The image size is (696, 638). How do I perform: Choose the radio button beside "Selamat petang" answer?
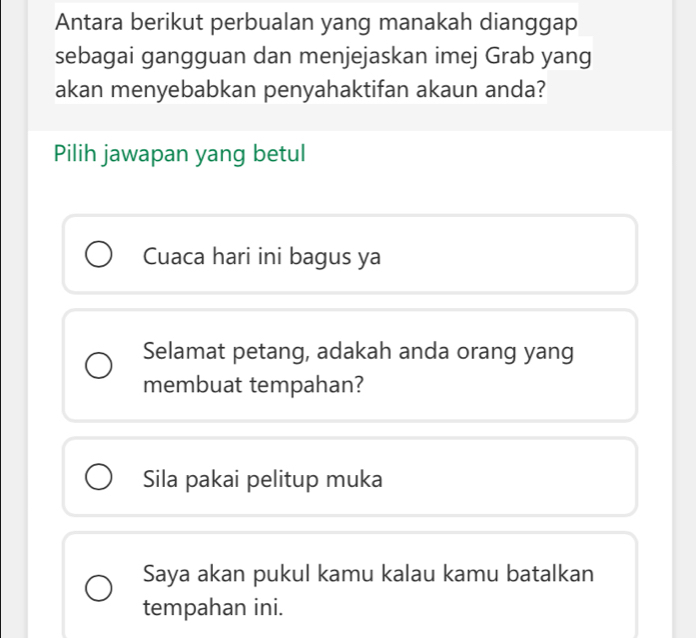(x=98, y=367)
